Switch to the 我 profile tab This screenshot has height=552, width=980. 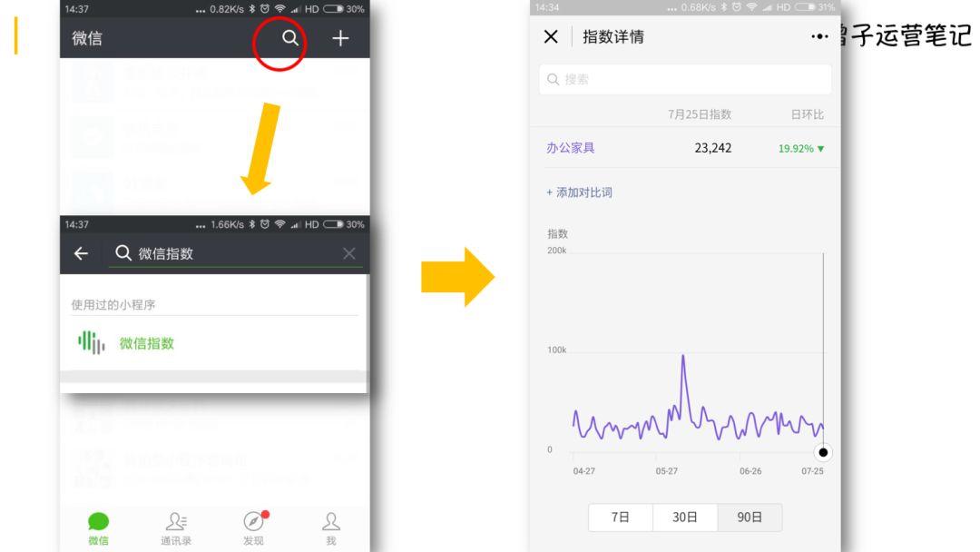[331, 528]
